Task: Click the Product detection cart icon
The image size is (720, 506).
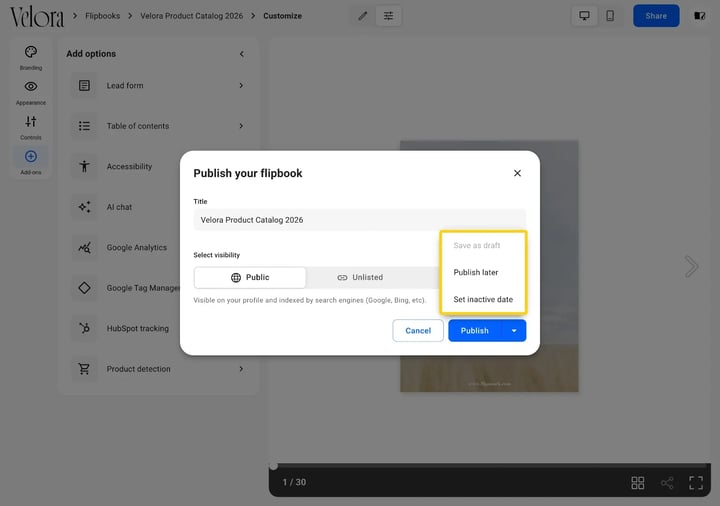Action: point(84,369)
